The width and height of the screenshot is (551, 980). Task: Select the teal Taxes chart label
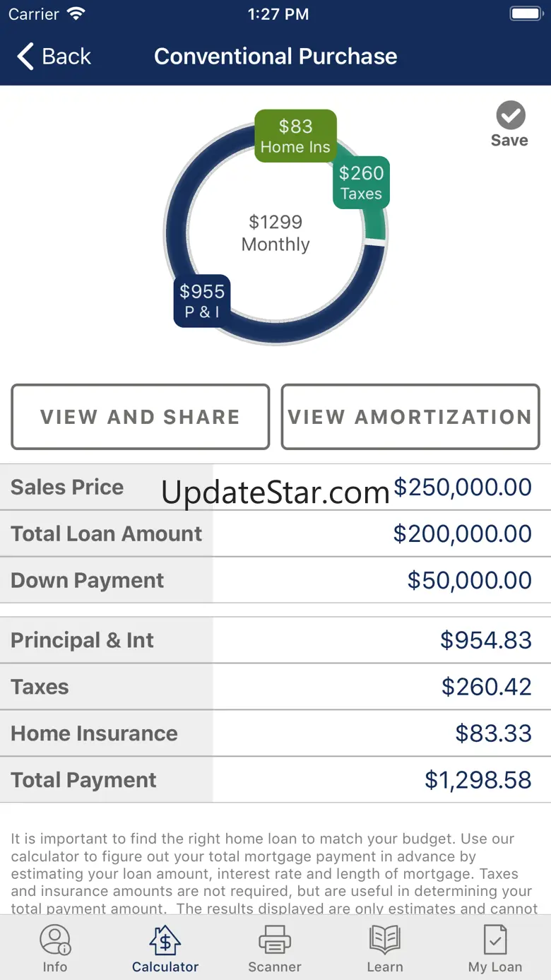[x=361, y=182]
